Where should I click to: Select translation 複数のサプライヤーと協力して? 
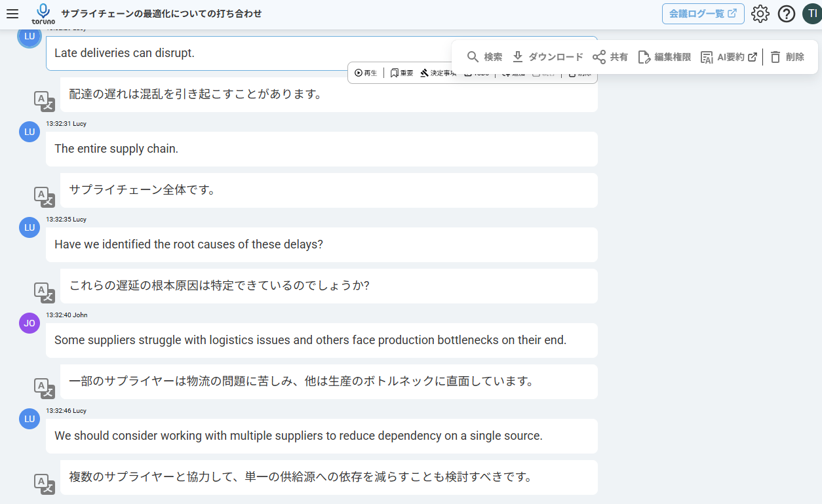coord(329,477)
